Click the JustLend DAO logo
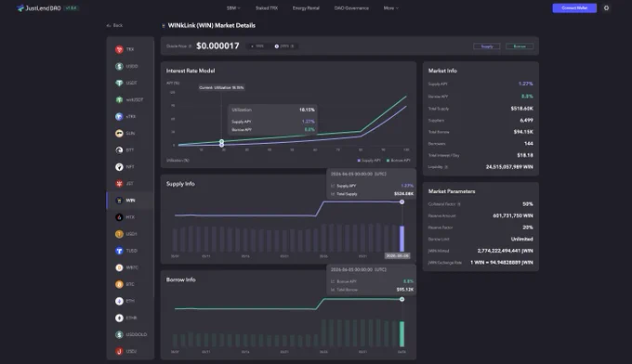The height and width of the screenshot is (364, 632). coord(39,8)
